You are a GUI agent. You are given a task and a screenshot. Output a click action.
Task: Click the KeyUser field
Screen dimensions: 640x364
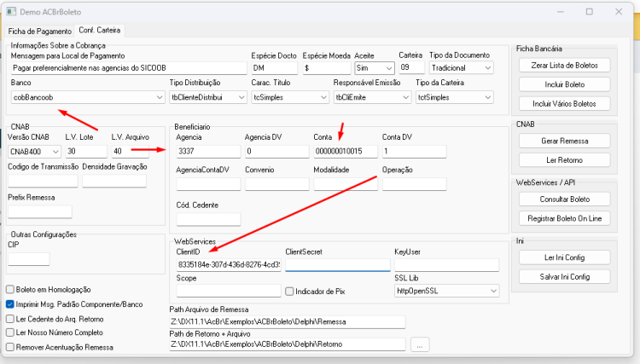pyautogui.click(x=447, y=265)
